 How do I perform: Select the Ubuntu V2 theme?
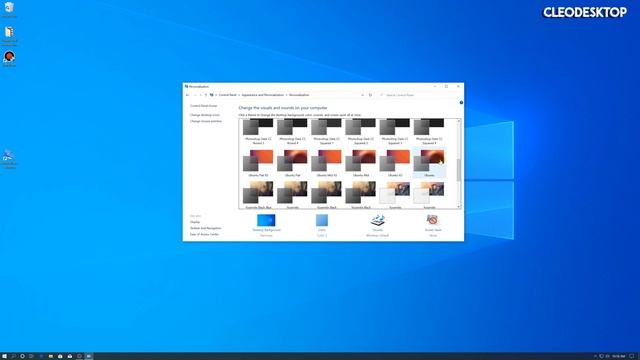pyautogui.click(x=395, y=163)
